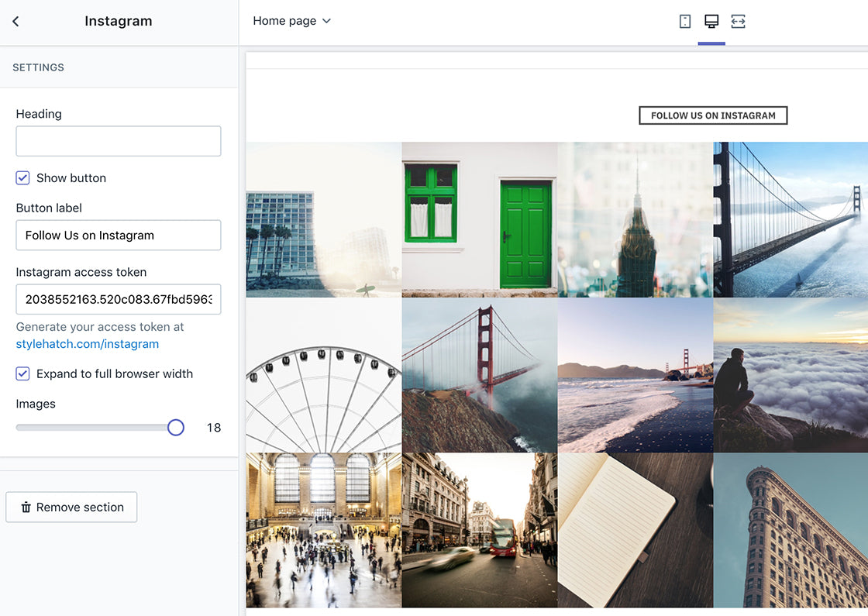Toggle Expand to full browser width checkbox
868x616 pixels.
22,374
